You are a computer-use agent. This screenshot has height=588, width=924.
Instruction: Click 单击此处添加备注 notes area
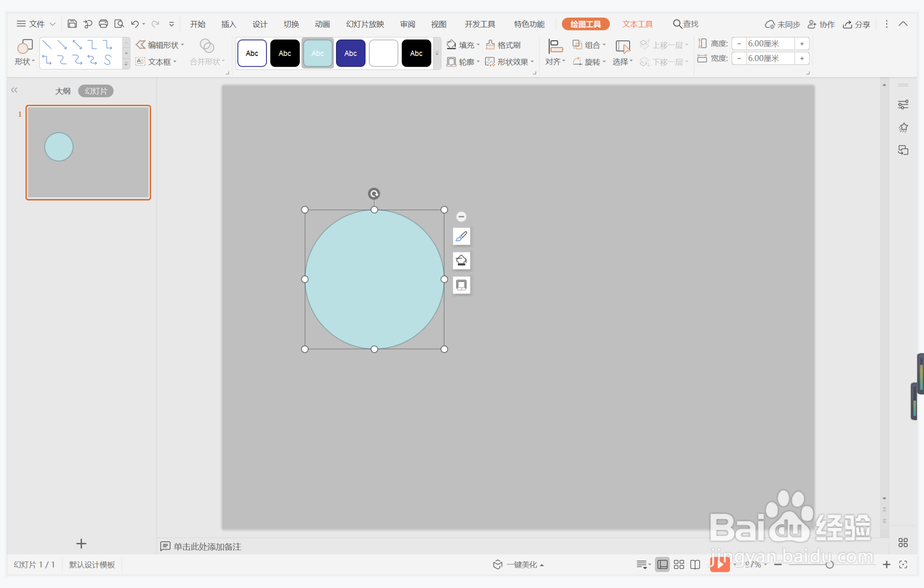[207, 547]
